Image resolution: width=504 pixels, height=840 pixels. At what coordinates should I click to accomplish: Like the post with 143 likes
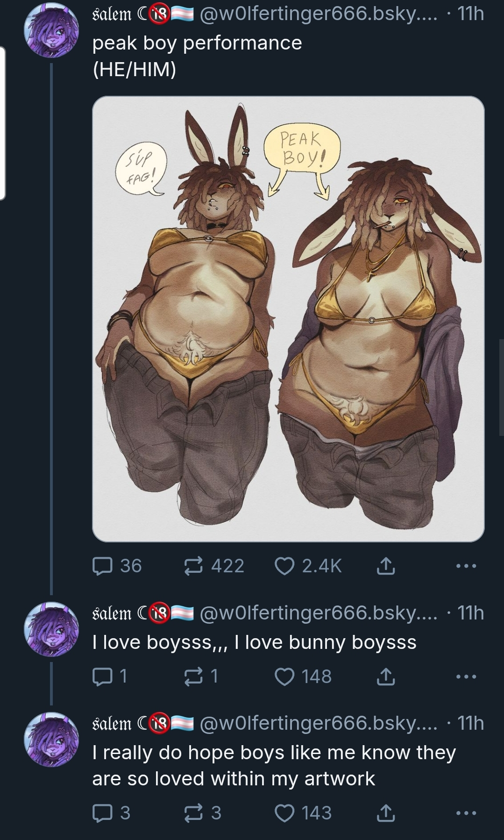coord(303,813)
